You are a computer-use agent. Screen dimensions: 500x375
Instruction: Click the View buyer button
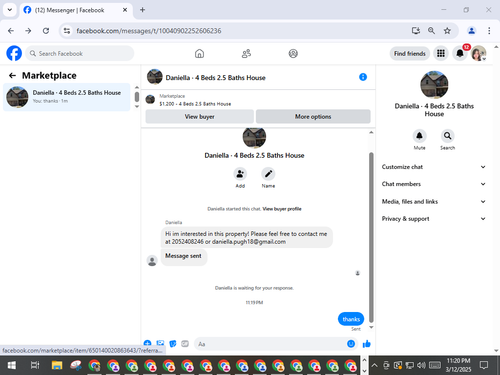point(199,116)
